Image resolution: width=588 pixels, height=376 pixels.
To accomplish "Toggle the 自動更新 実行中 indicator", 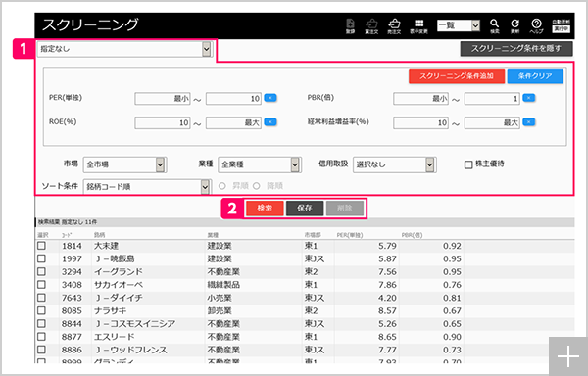I will coord(561,25).
